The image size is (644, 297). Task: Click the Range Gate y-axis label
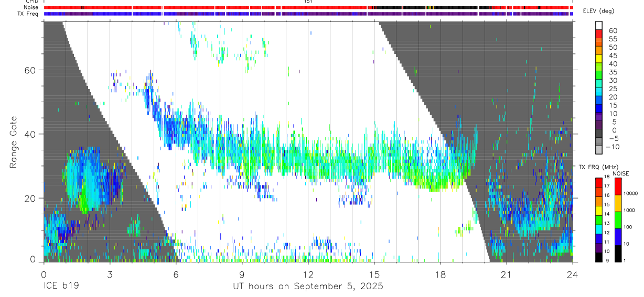click(14, 144)
